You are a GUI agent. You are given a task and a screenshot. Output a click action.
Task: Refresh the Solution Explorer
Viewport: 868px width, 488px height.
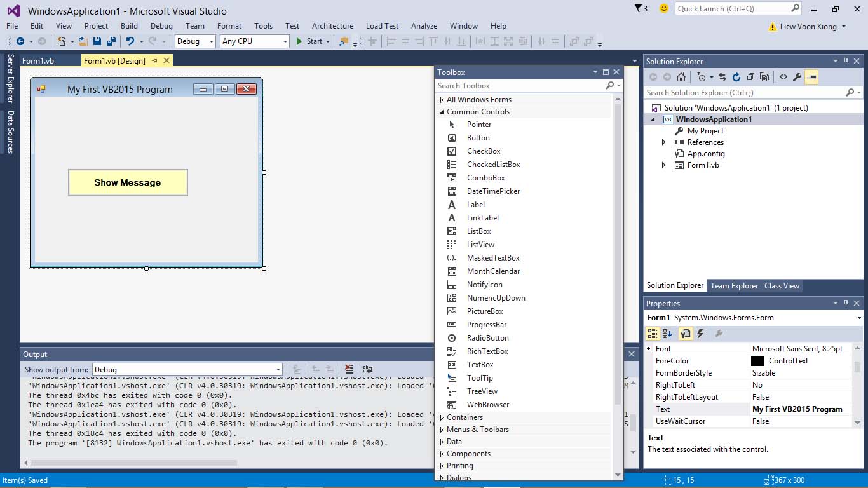click(x=737, y=77)
